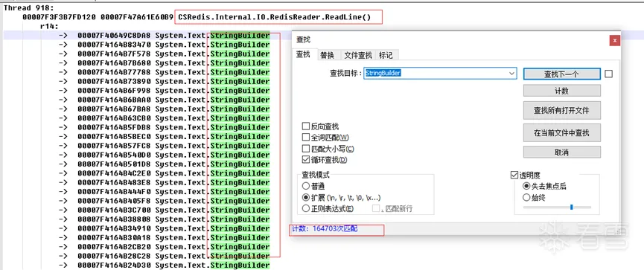Screen dimensions: 644x270
Task: Select 失去焦点后 transparency radio
Action: tap(526, 186)
